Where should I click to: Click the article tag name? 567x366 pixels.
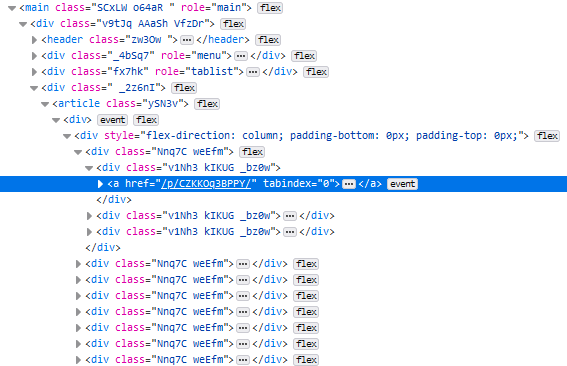[x=78, y=103]
